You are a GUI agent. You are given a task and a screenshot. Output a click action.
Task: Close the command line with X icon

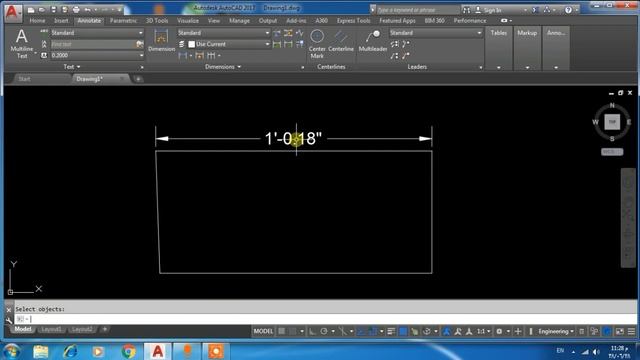click(x=9, y=310)
